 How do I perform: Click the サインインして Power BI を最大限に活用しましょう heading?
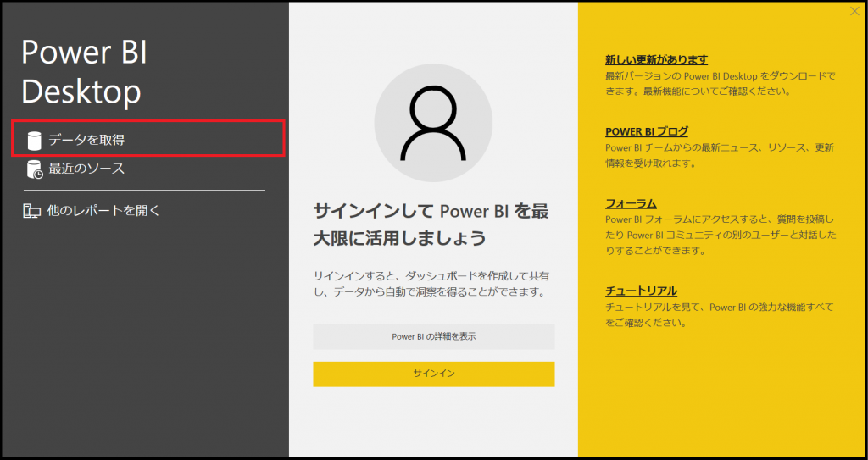[431, 224]
